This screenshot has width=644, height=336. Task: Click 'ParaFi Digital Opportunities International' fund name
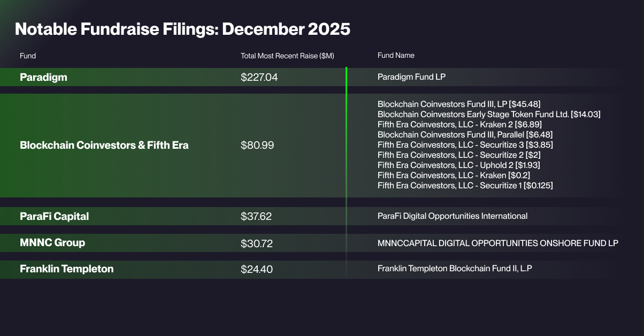453,216
